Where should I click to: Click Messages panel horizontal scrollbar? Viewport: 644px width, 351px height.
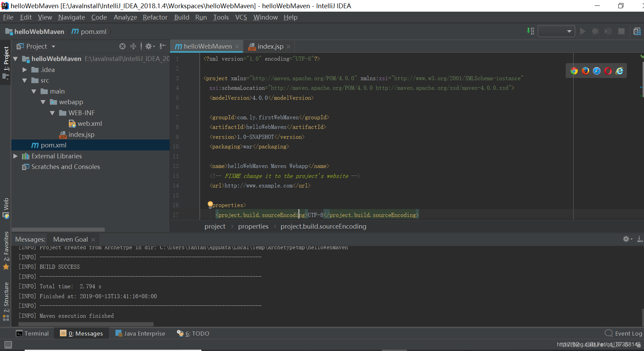(x=86, y=324)
